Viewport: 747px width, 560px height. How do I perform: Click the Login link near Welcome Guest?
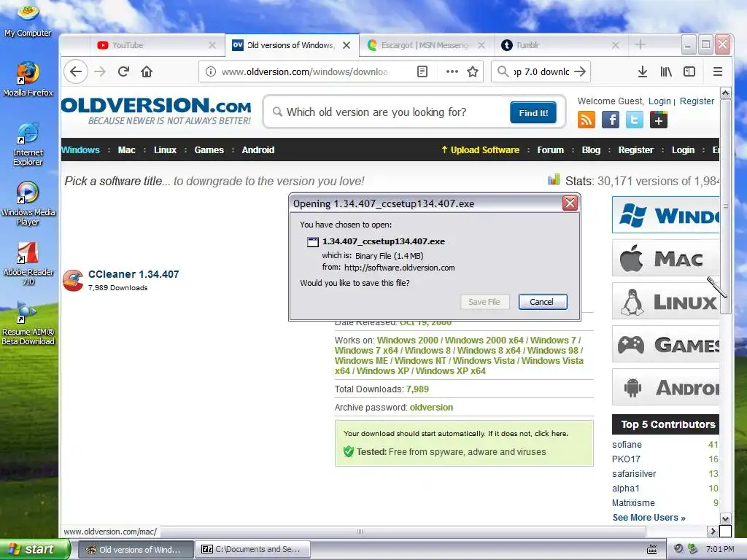(659, 101)
